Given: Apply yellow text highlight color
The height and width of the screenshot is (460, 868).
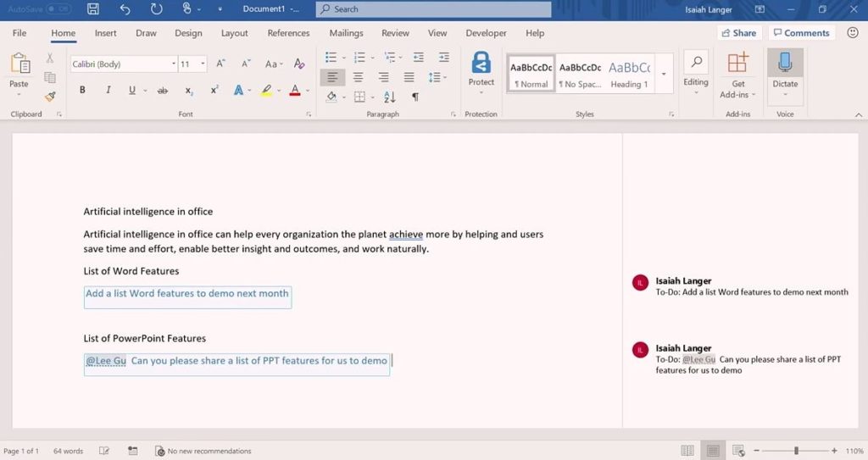Looking at the screenshot, I should point(266,91).
